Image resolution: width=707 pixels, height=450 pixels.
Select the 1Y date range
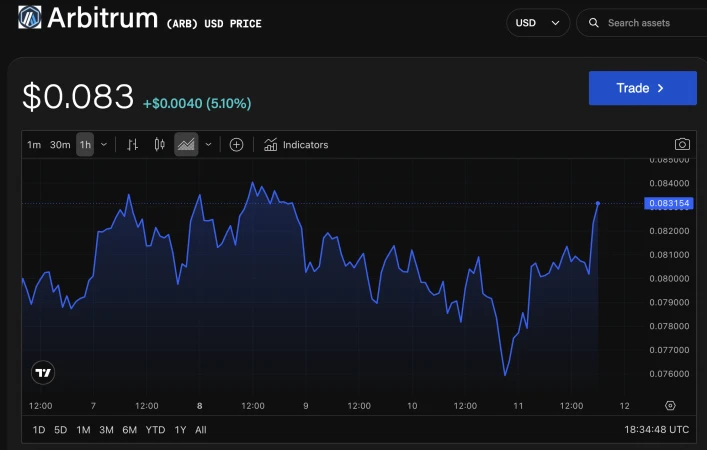click(x=180, y=430)
